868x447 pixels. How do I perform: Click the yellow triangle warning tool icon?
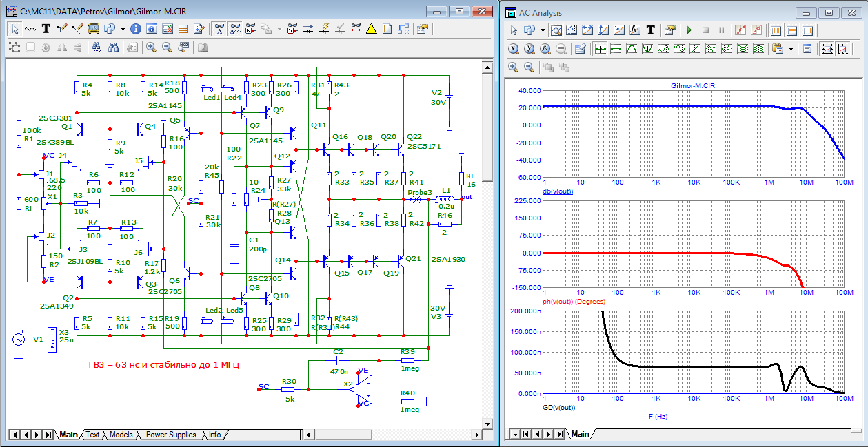click(x=371, y=29)
